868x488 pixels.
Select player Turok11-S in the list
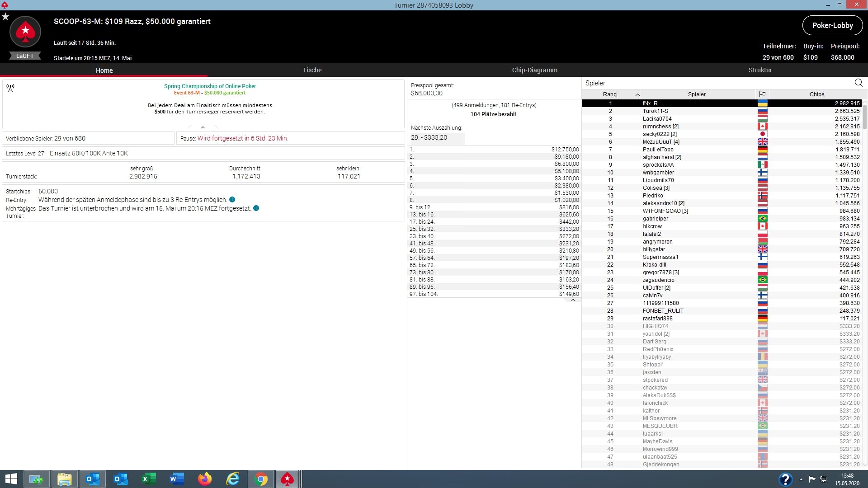(x=655, y=111)
